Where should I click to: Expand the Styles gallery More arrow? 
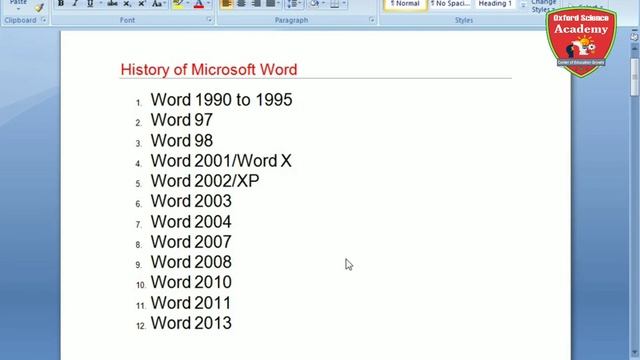tap(523, 5)
